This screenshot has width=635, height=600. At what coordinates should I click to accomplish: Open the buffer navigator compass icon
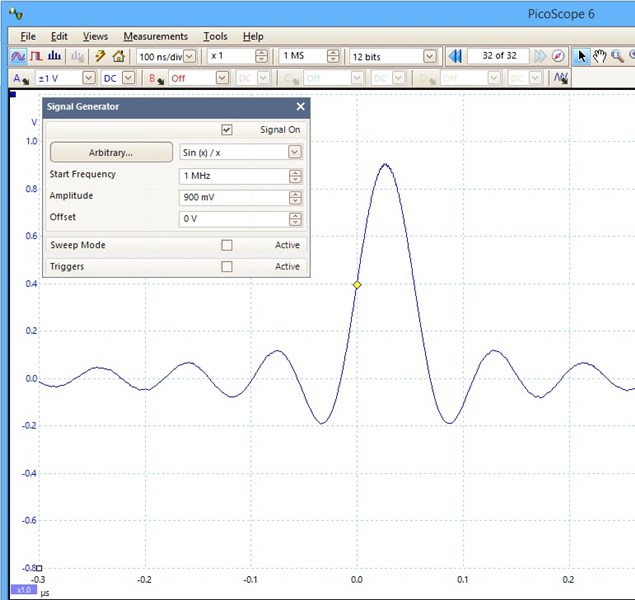558,56
